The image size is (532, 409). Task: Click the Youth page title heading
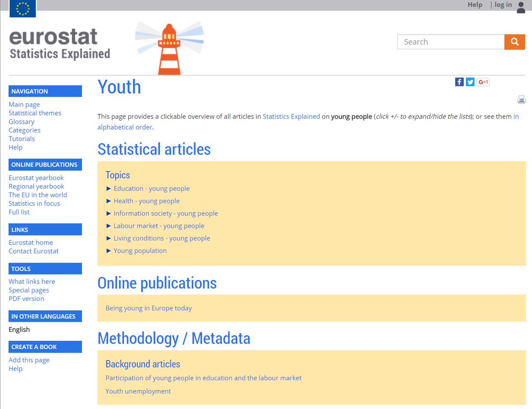(x=119, y=87)
